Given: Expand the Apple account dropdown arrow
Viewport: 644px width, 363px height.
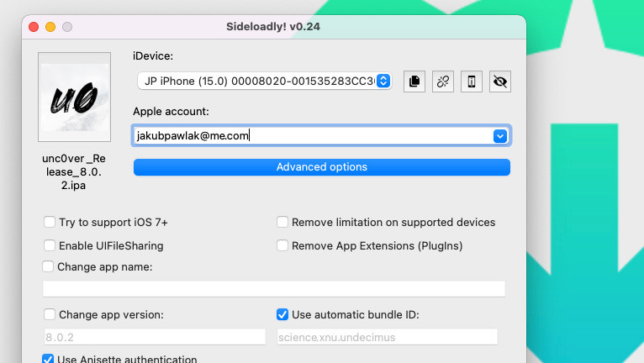Looking at the screenshot, I should [x=500, y=136].
